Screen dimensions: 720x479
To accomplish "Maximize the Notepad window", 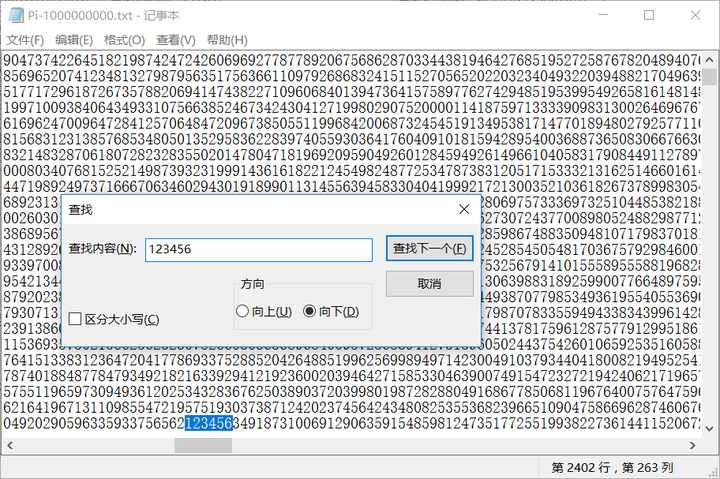I will [648, 16].
